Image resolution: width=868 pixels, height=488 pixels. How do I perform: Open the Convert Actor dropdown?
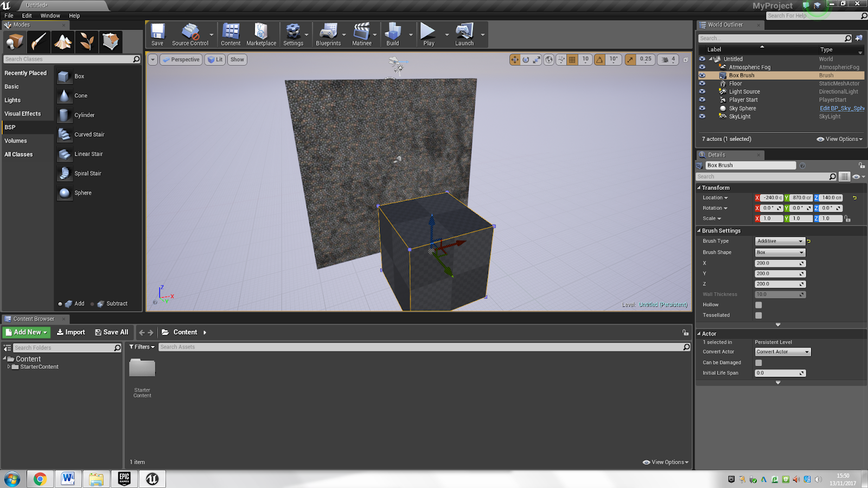click(783, 352)
